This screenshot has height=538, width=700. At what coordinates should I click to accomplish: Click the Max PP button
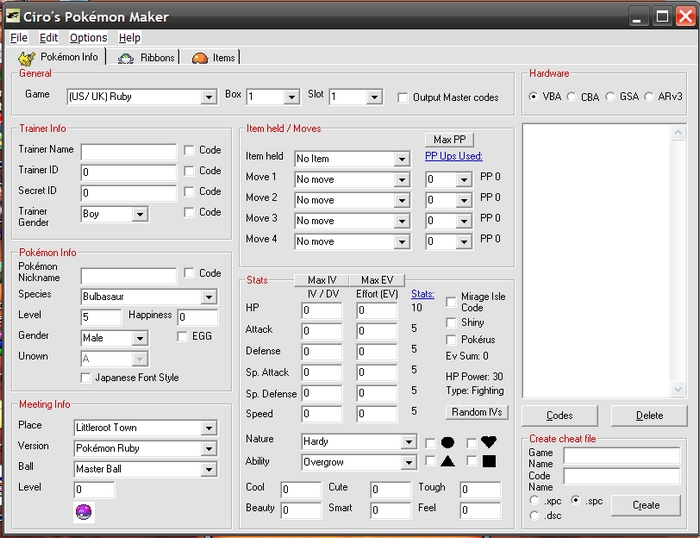click(x=449, y=140)
